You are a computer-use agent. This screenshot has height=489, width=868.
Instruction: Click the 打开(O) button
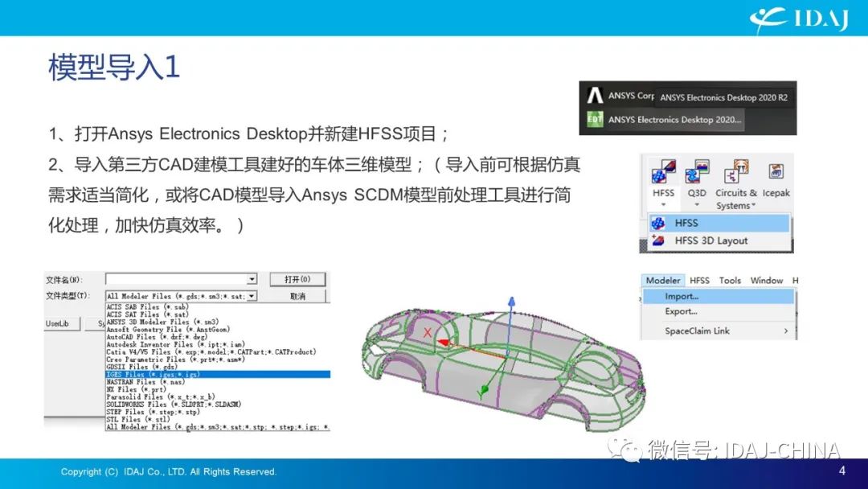pyautogui.click(x=297, y=279)
